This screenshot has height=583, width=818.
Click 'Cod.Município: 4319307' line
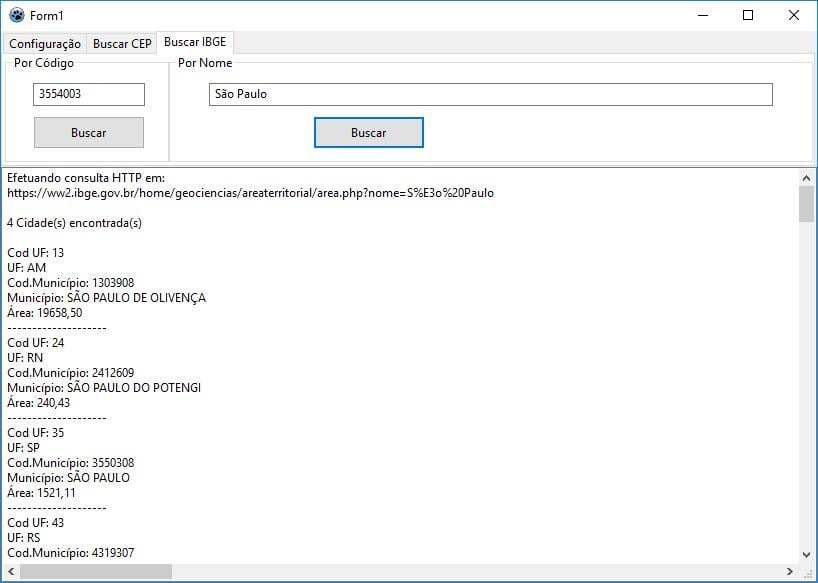coord(70,553)
